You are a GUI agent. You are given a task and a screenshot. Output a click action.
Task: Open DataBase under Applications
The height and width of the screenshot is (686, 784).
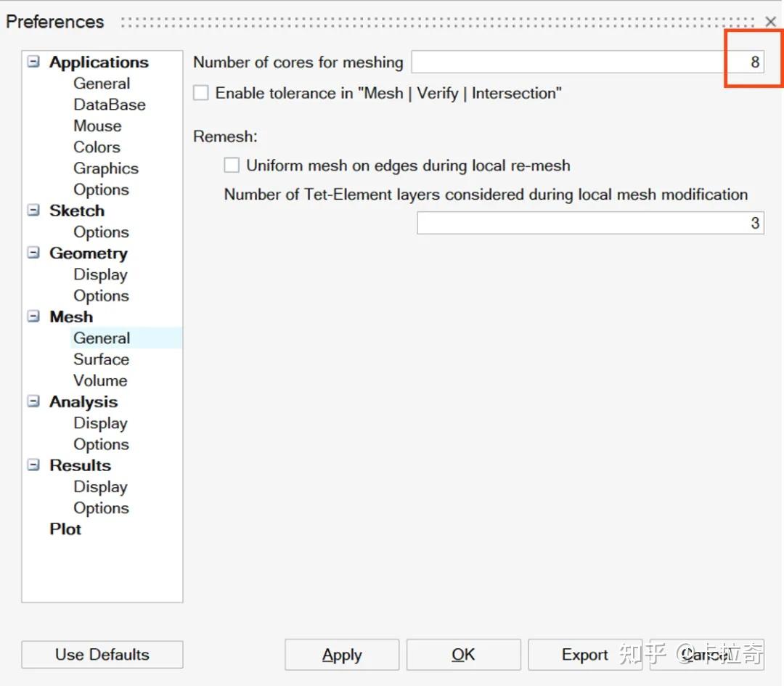pyautogui.click(x=110, y=105)
